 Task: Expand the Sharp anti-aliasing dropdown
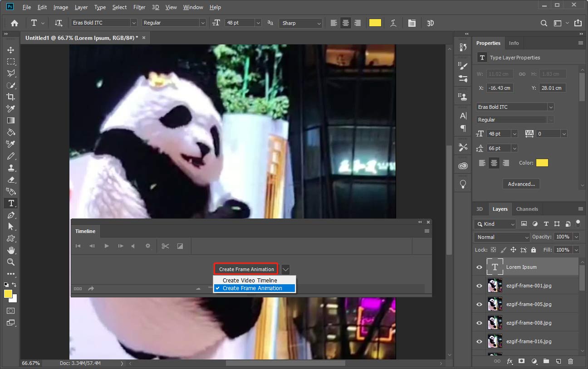[x=300, y=23]
